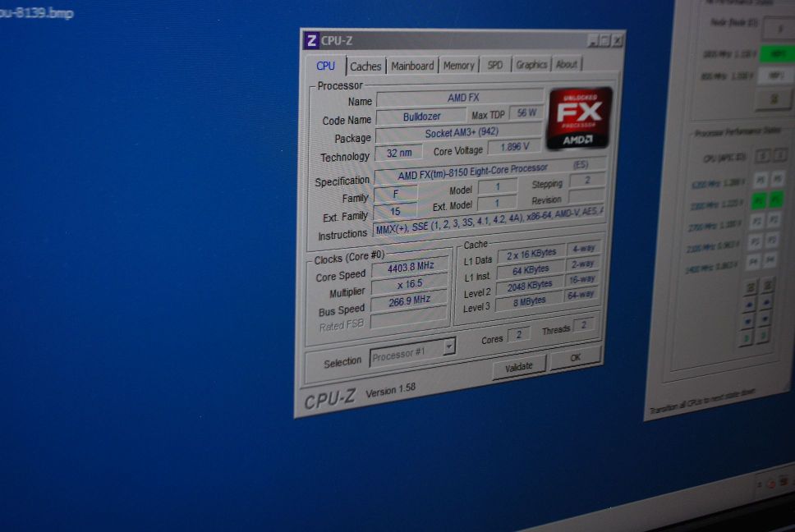Image resolution: width=795 pixels, height=532 pixels.
Task: Switch to the Mainboard tab
Action: coord(412,66)
